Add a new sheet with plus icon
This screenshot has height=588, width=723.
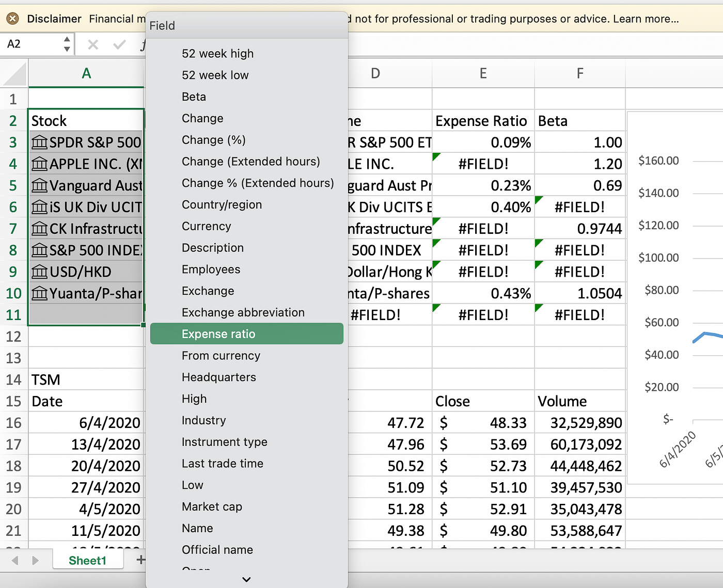[140, 560]
